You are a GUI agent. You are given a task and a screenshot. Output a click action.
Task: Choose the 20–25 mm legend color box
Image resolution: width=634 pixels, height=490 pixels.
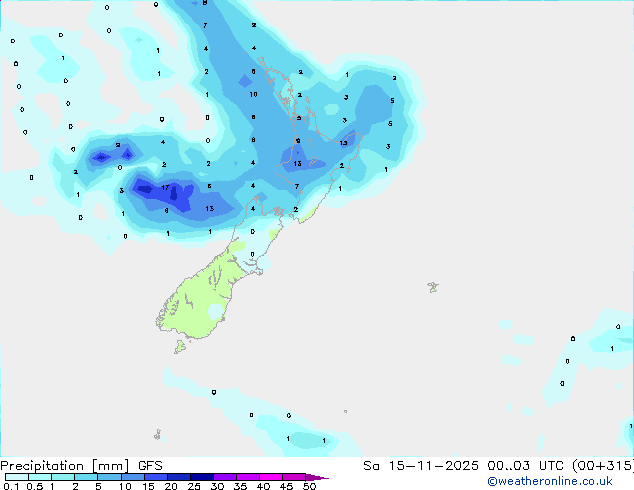(x=178, y=477)
